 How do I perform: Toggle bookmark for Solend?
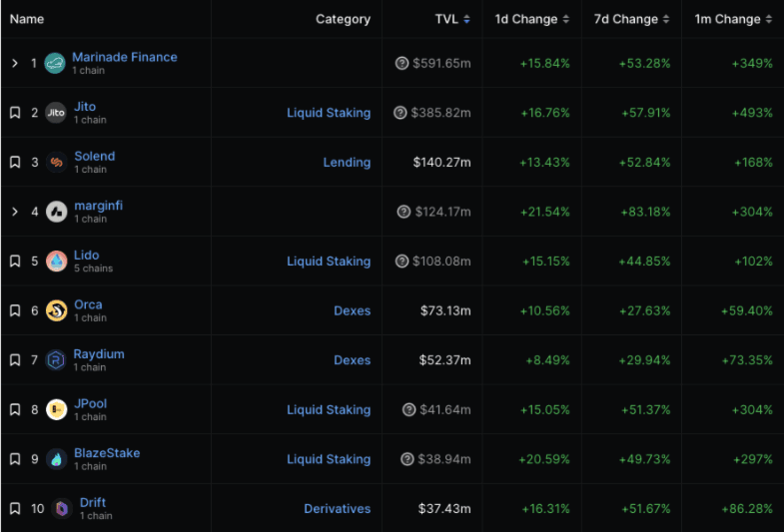(x=15, y=163)
